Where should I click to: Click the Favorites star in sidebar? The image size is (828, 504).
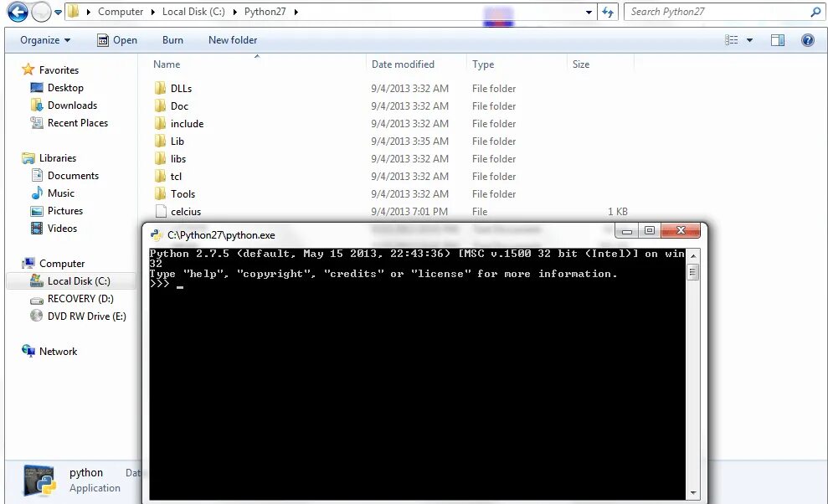(28, 69)
